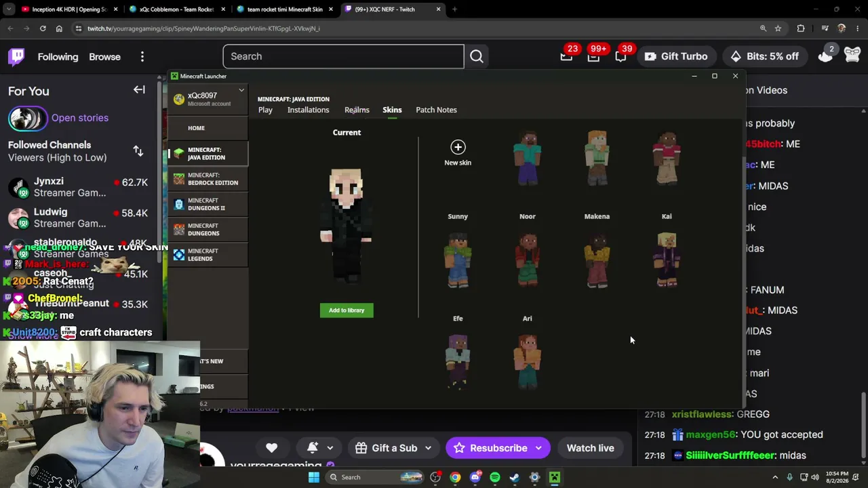Viewport: 868px width, 488px height.
Task: Switch to the Installations tab
Action: tap(308, 110)
